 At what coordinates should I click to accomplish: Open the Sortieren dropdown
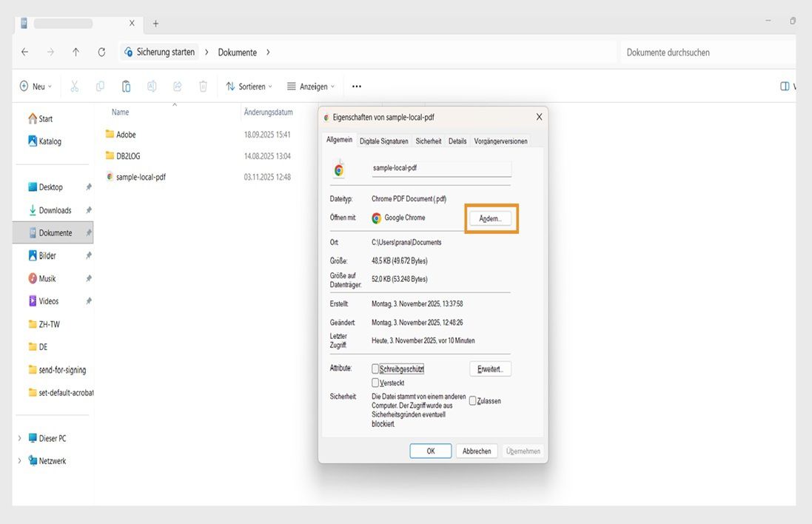click(248, 86)
